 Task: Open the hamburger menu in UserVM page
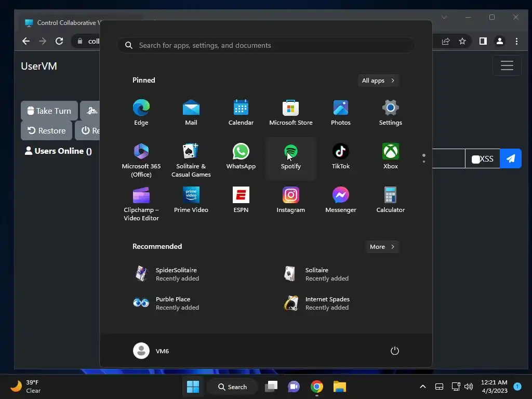(507, 65)
